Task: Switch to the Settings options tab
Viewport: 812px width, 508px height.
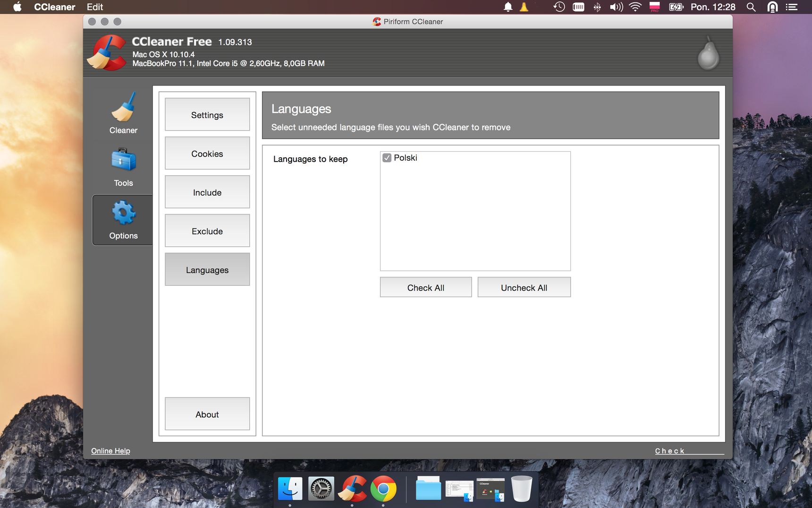Action: coord(207,114)
